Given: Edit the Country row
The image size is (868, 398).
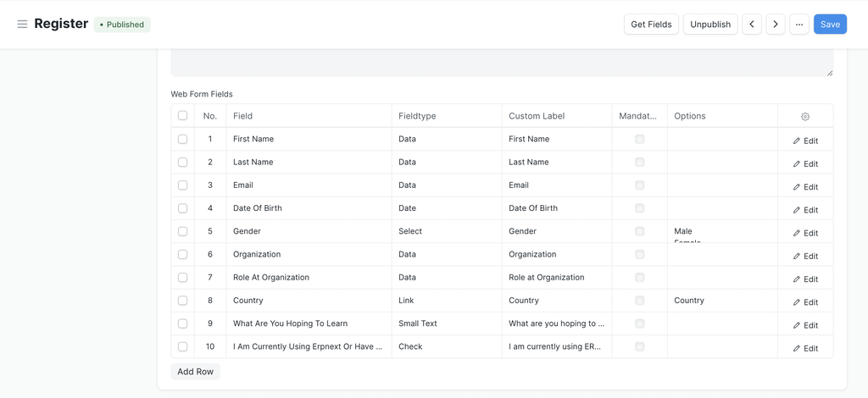Looking at the screenshot, I should (x=805, y=302).
